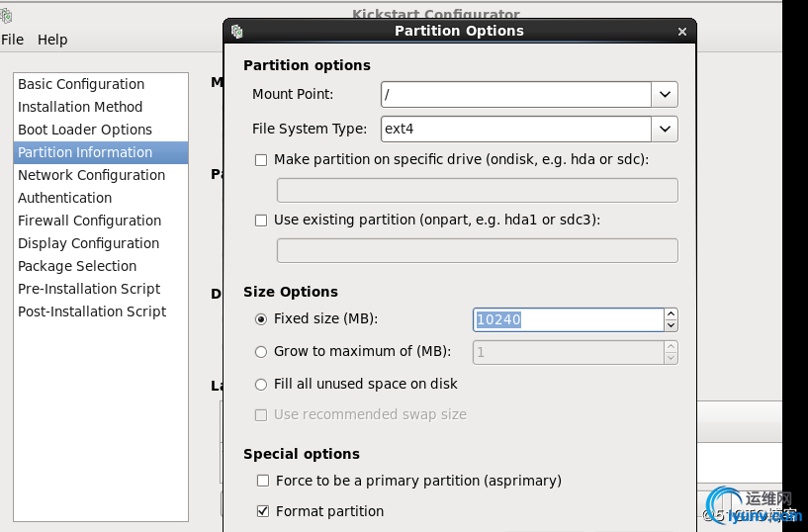Screen dimensions: 808x532
Task: Select Firewall Configuration in sidebar
Action: [x=101, y=221]
